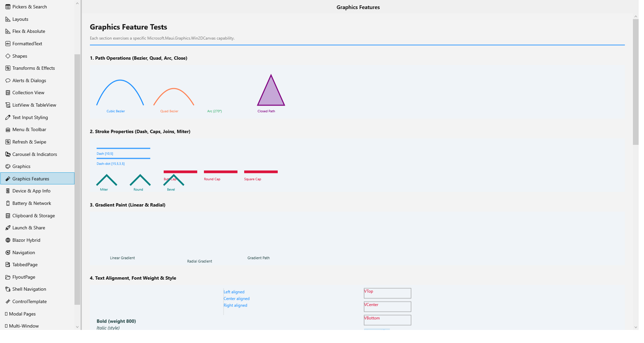This screenshot has height=343, width=644.
Task: Click the Graphics Feature Tests heading
Action: [128, 27]
